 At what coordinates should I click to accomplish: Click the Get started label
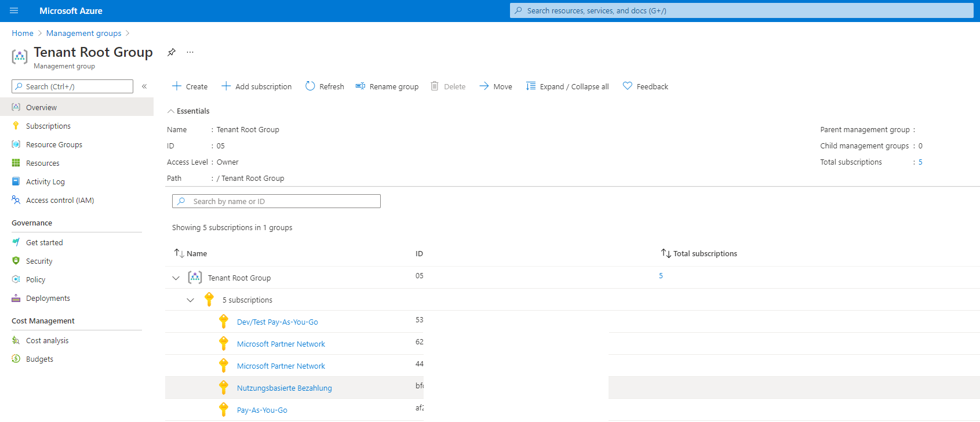tap(45, 242)
